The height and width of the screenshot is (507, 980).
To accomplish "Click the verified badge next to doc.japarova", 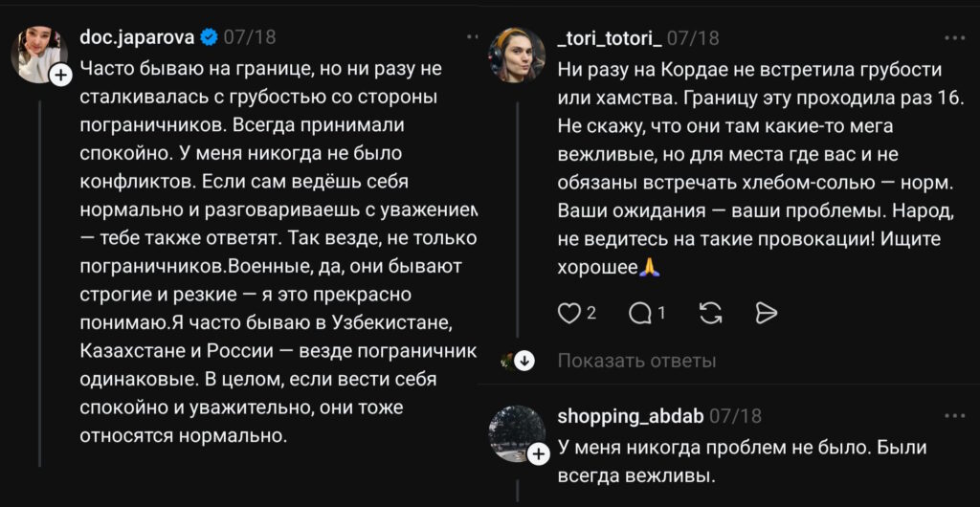I will [211, 38].
